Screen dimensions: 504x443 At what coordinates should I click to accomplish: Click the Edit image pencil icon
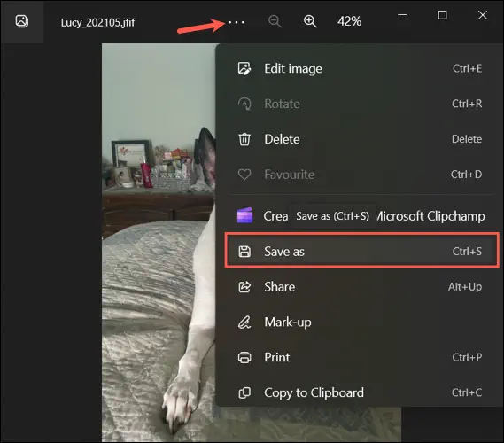pyautogui.click(x=244, y=68)
